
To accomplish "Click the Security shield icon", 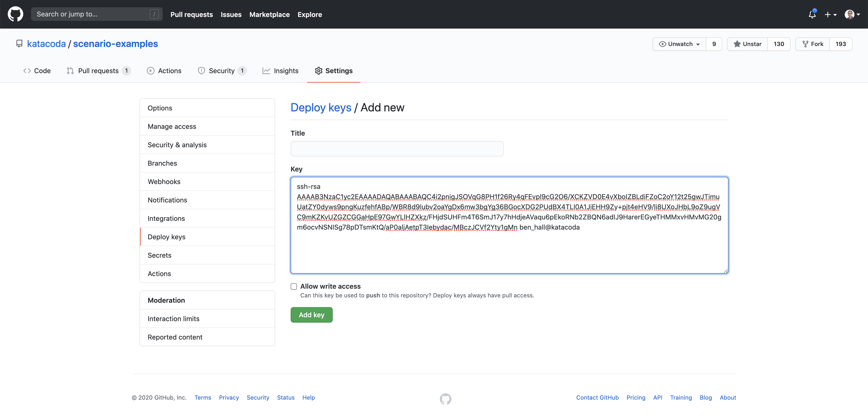I will coord(201,71).
